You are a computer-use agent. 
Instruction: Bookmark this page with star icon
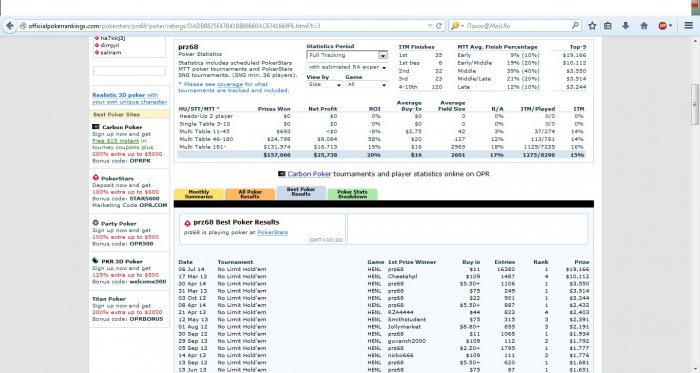(592, 26)
